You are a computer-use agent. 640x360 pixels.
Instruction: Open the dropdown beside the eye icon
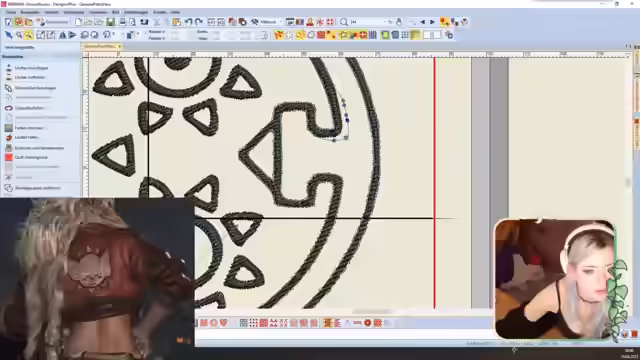[280, 22]
